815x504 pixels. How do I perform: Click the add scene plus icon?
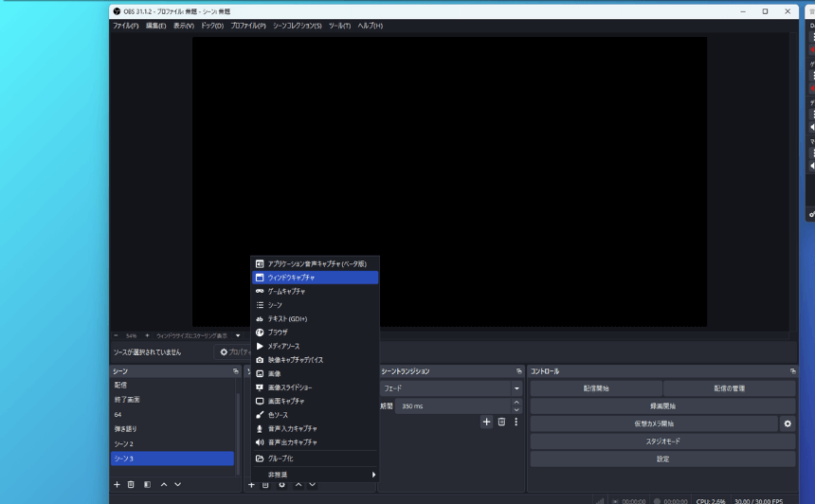[x=118, y=484]
